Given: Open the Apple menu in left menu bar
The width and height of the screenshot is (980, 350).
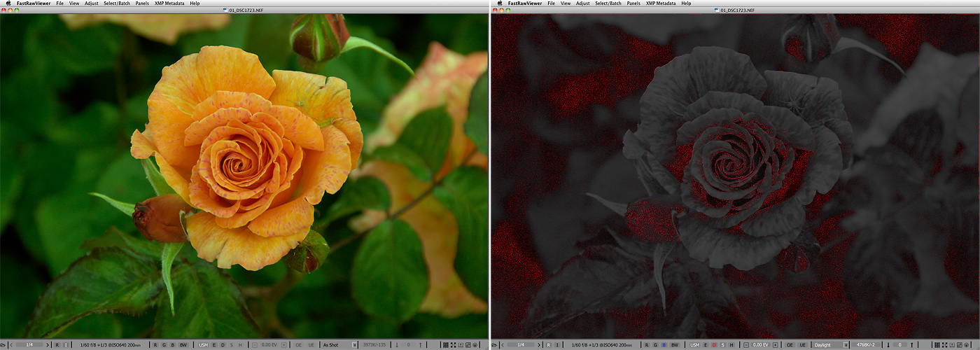Looking at the screenshot, I should tap(7, 3).
